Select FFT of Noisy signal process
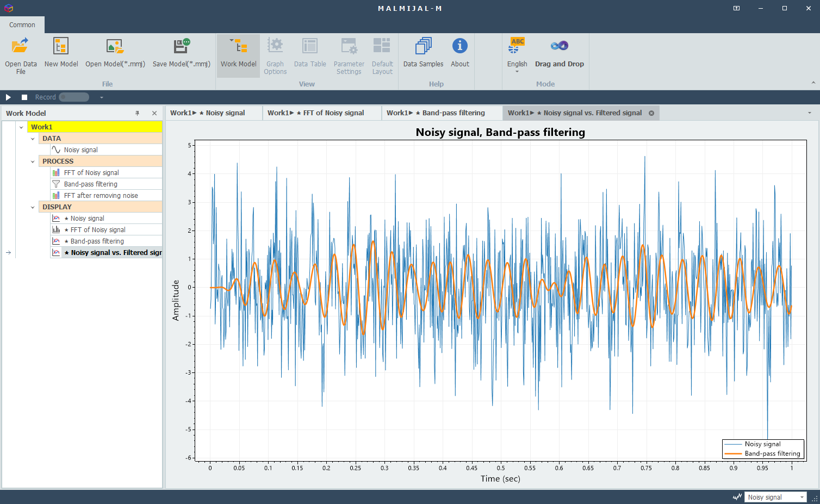Viewport: 820px width, 504px height. tap(106, 173)
